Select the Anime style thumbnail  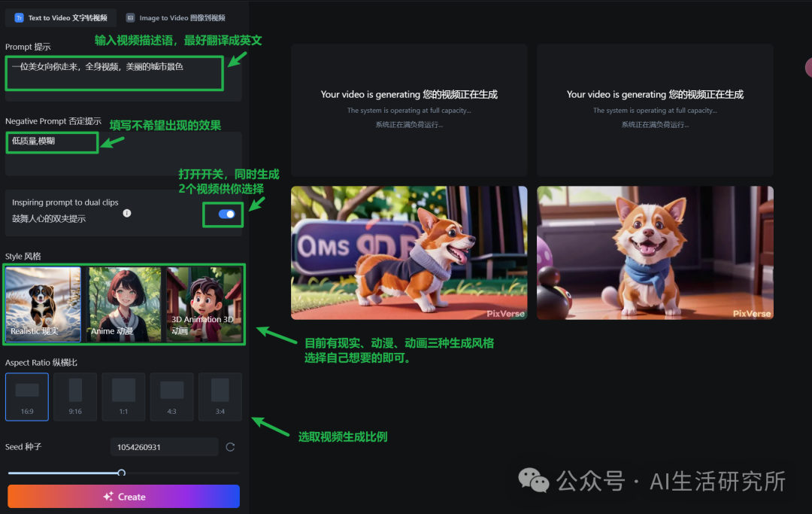point(124,304)
